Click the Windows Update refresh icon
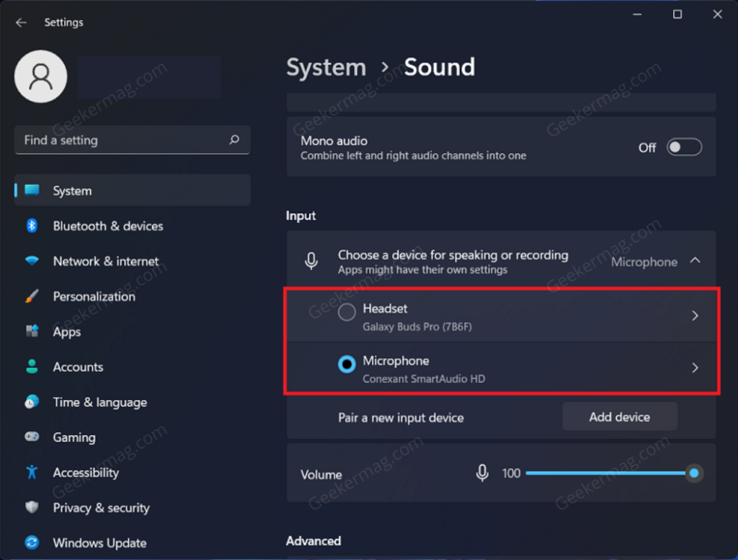The height and width of the screenshot is (560, 738). click(x=32, y=543)
